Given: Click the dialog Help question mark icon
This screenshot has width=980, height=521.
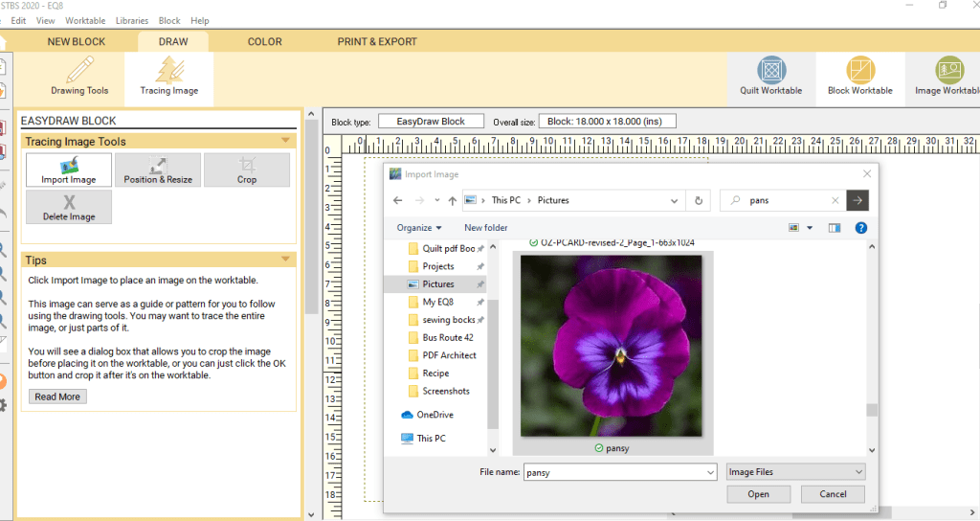Looking at the screenshot, I should coord(860,228).
